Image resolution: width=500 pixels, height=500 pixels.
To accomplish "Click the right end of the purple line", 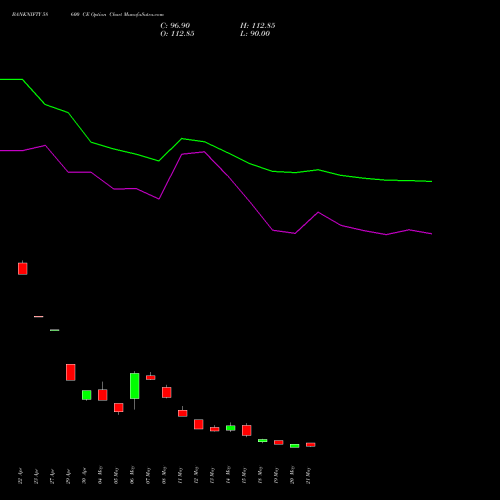I will tap(432, 234).
